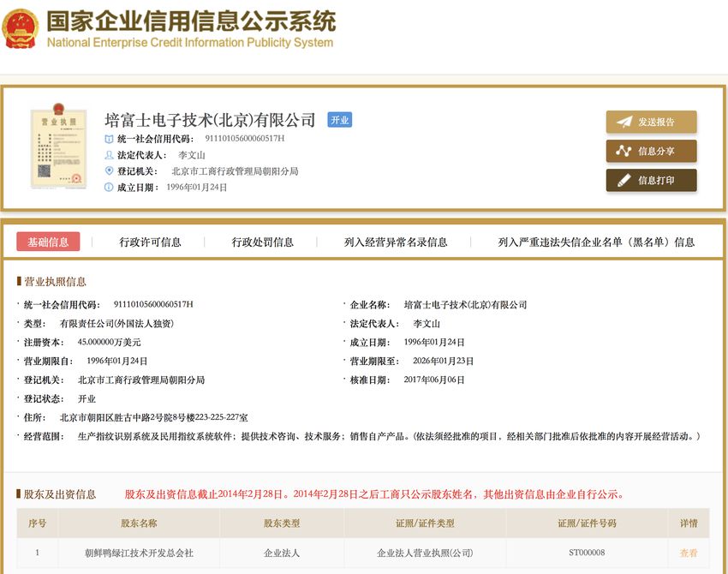Screen dimensions: 728x574
Task: Click the 股东类型 column header
Action: pyautogui.click(x=282, y=523)
